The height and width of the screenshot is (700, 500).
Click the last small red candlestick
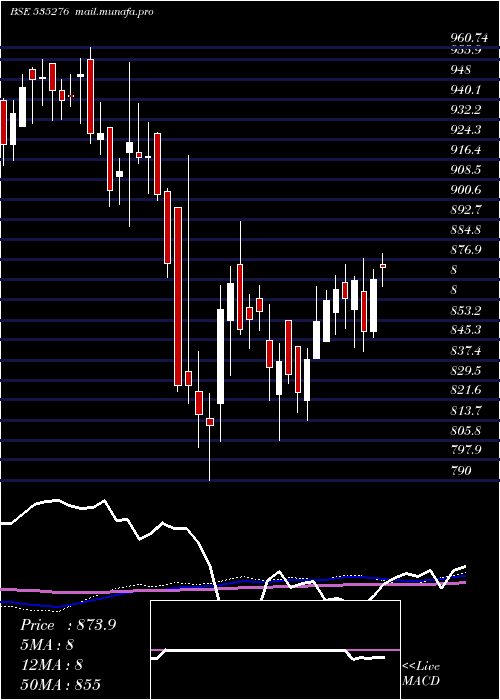[383, 266]
